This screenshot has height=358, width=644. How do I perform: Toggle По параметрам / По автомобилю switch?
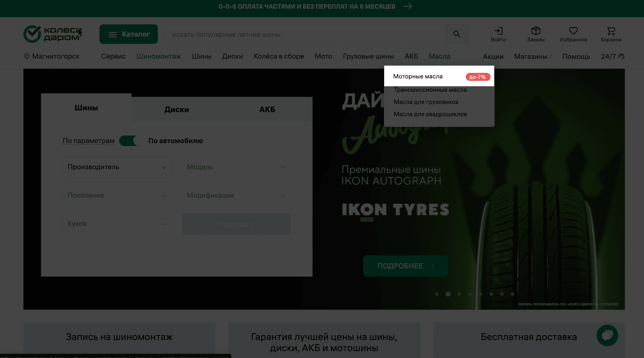click(131, 141)
